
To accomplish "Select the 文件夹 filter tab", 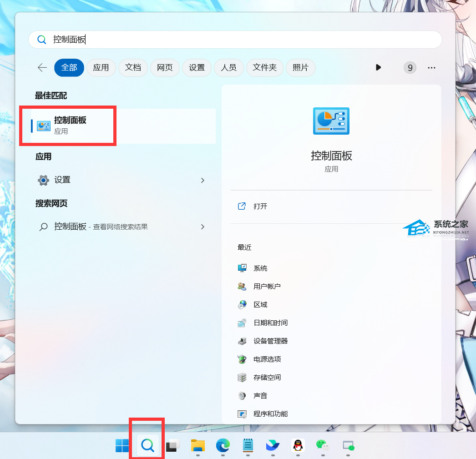I will point(265,67).
